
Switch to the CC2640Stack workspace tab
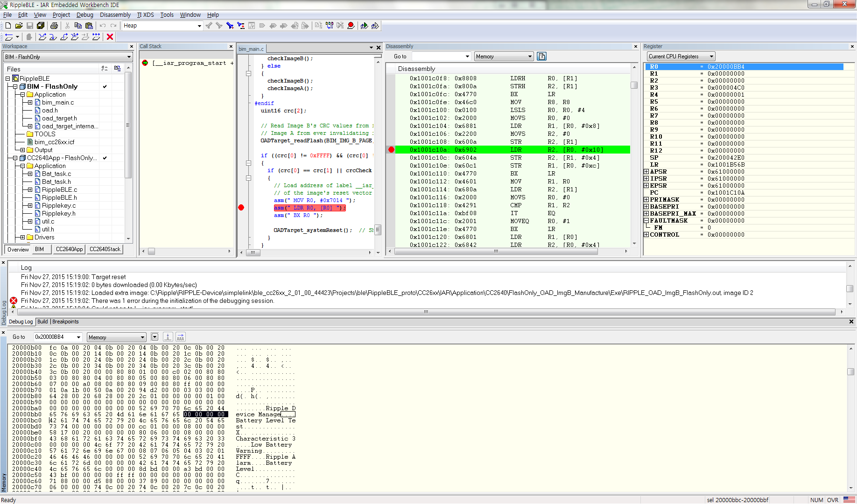pos(105,249)
